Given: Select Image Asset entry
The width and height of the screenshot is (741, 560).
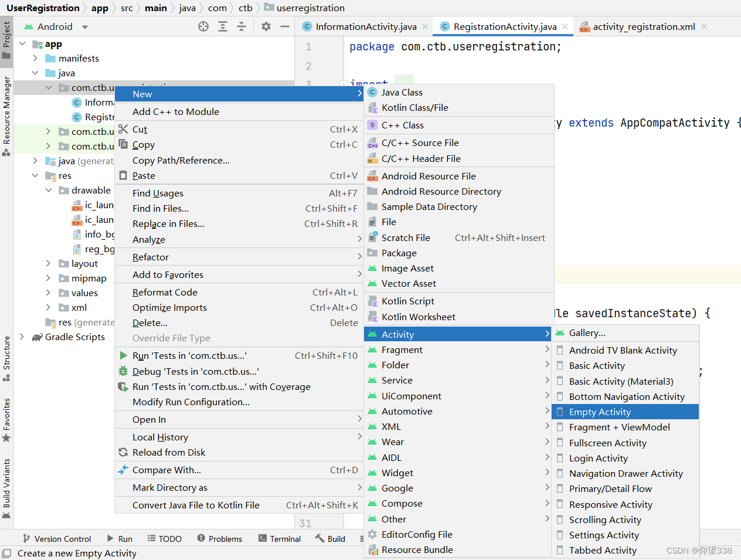Looking at the screenshot, I should (x=459, y=268).
